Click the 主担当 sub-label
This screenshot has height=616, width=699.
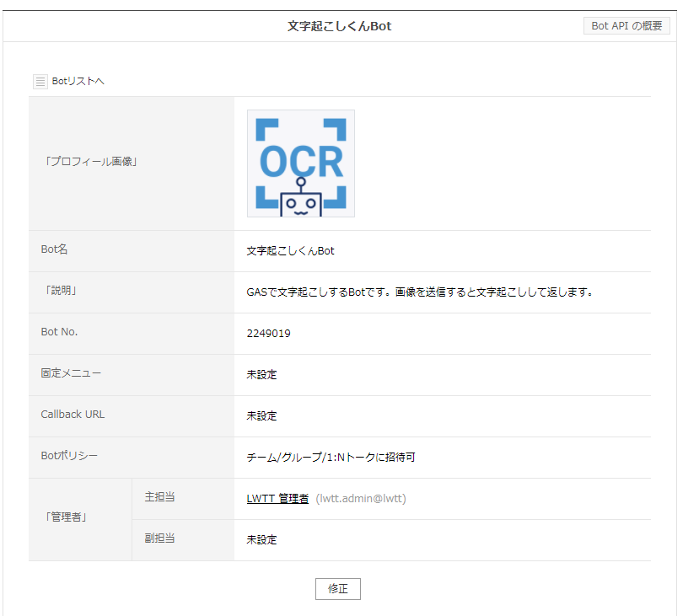tap(159, 497)
